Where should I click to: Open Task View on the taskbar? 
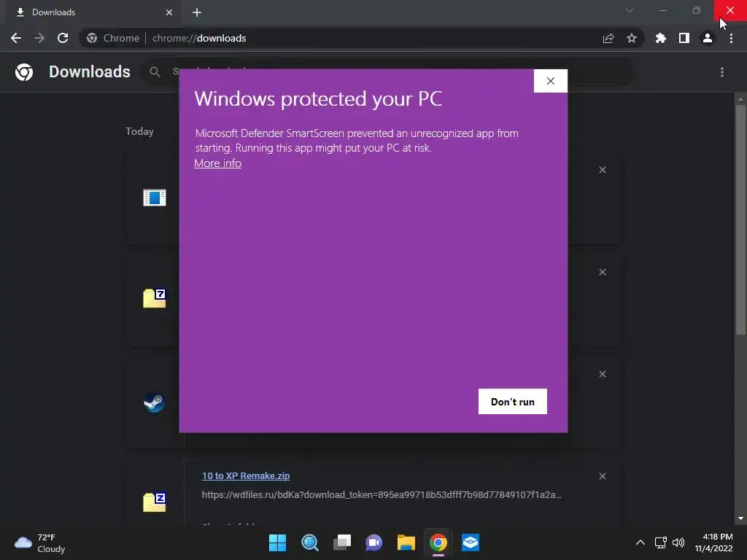pyautogui.click(x=342, y=542)
